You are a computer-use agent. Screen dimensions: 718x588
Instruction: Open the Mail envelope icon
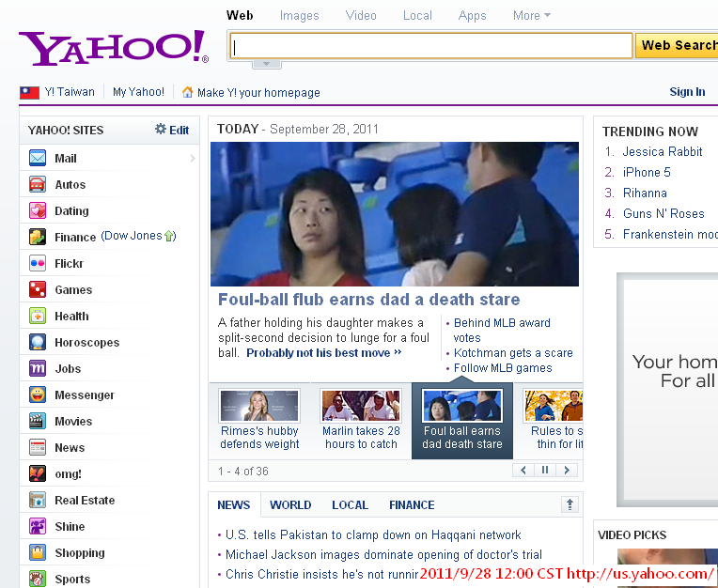[x=38, y=158]
